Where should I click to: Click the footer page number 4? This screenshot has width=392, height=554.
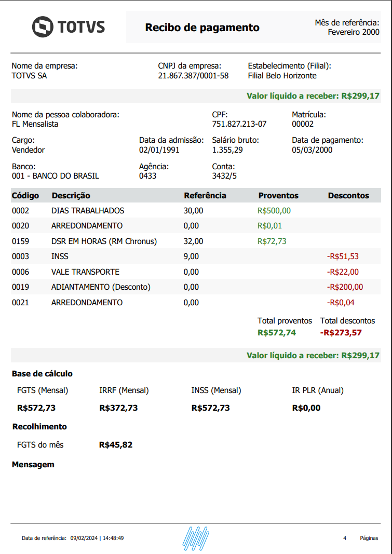click(345, 538)
